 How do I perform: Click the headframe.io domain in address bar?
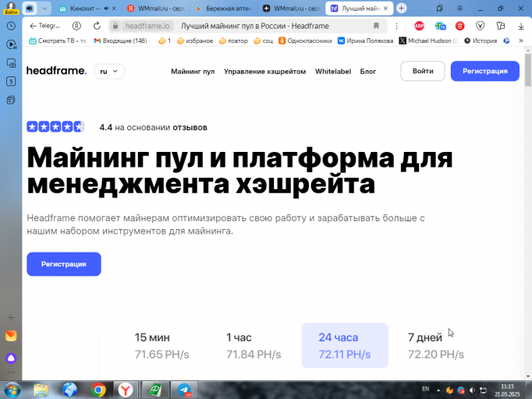coord(147,26)
